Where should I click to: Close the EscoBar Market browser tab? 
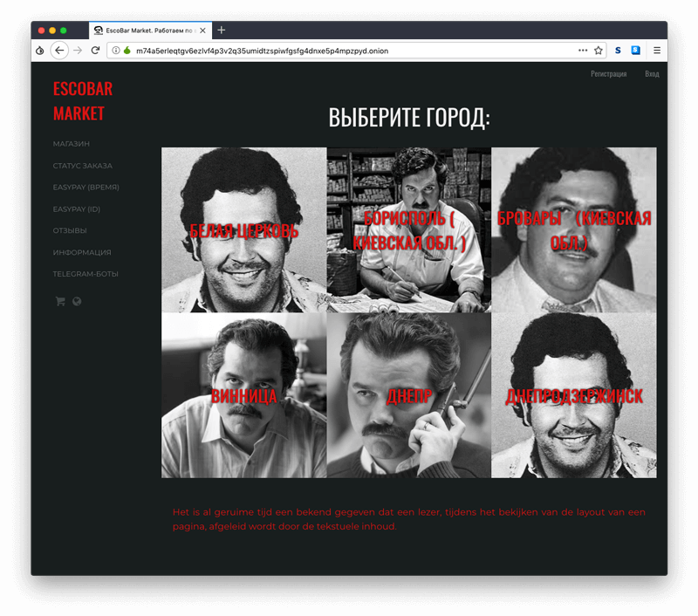coord(203,31)
